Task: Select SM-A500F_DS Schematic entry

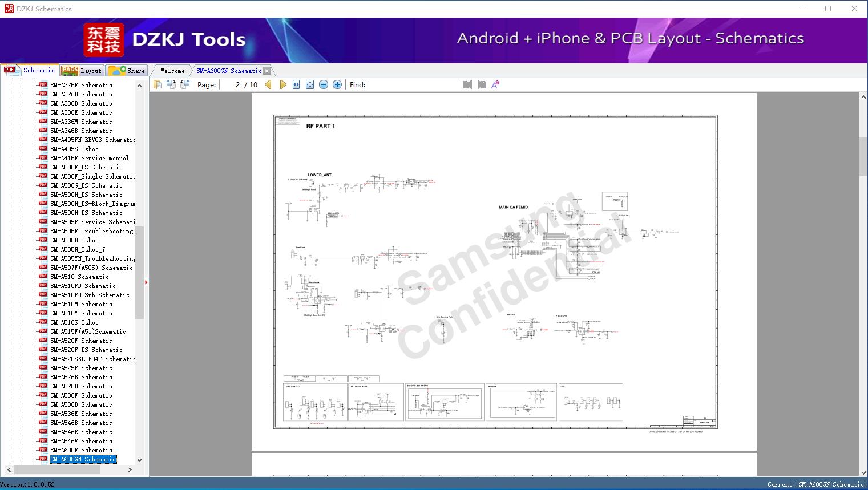Action: 86,167
